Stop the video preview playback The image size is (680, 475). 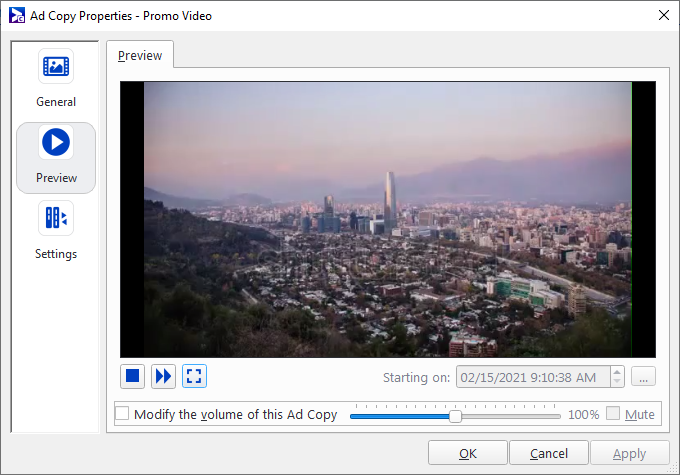click(x=132, y=376)
